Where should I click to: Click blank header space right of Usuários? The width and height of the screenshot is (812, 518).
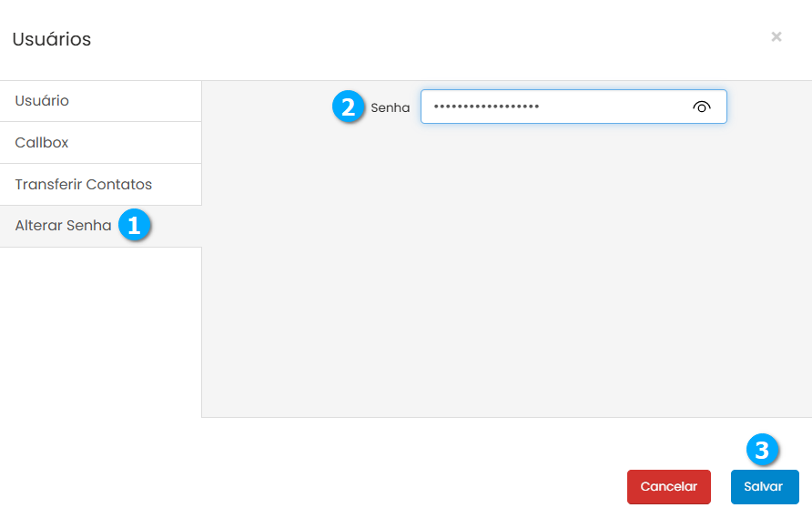point(410,39)
